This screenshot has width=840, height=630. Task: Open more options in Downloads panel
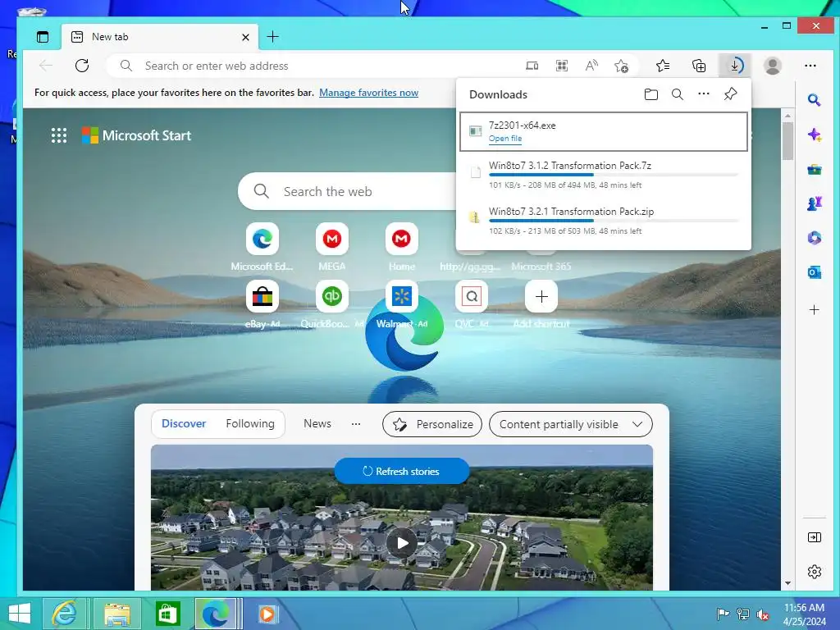pyautogui.click(x=703, y=94)
